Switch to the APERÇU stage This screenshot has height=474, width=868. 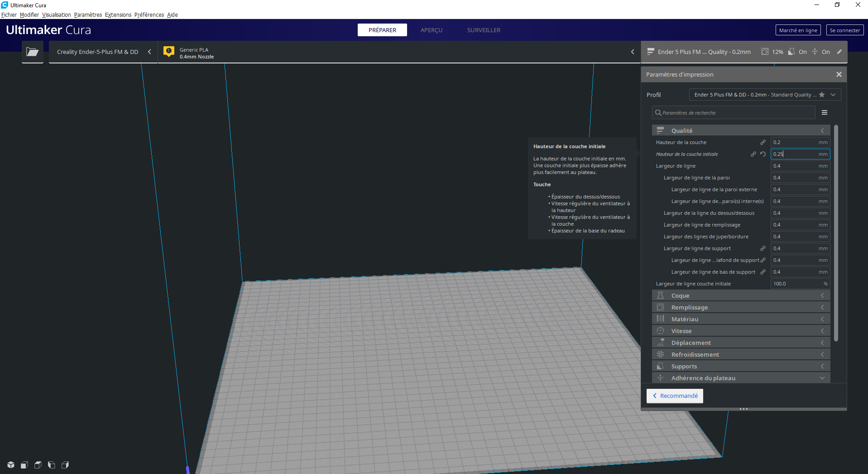click(432, 30)
